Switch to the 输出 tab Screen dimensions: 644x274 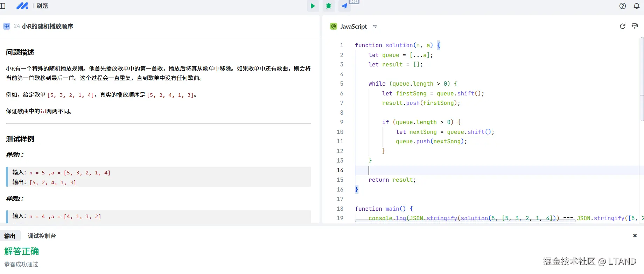10,236
